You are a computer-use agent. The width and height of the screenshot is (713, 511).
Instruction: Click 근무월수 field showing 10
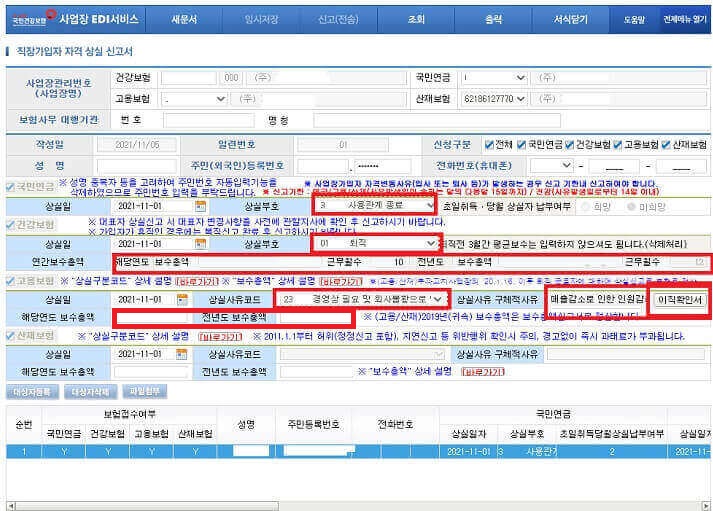(x=387, y=262)
